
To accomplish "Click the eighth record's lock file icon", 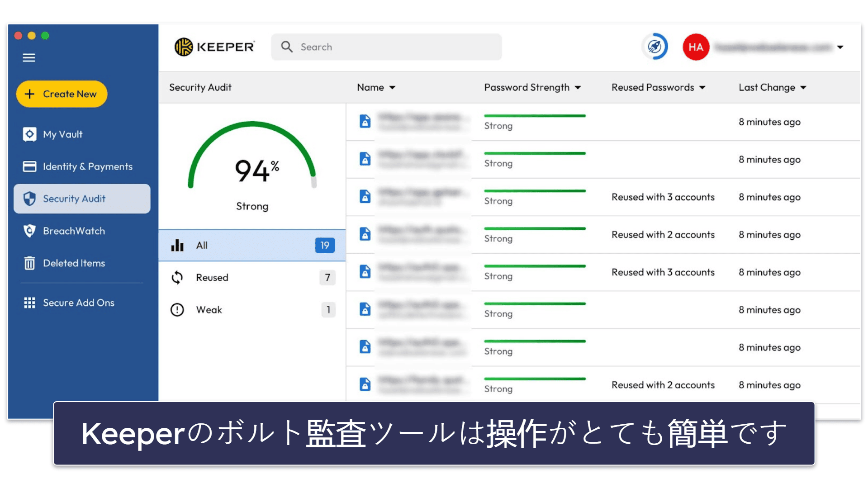I will coord(365,384).
